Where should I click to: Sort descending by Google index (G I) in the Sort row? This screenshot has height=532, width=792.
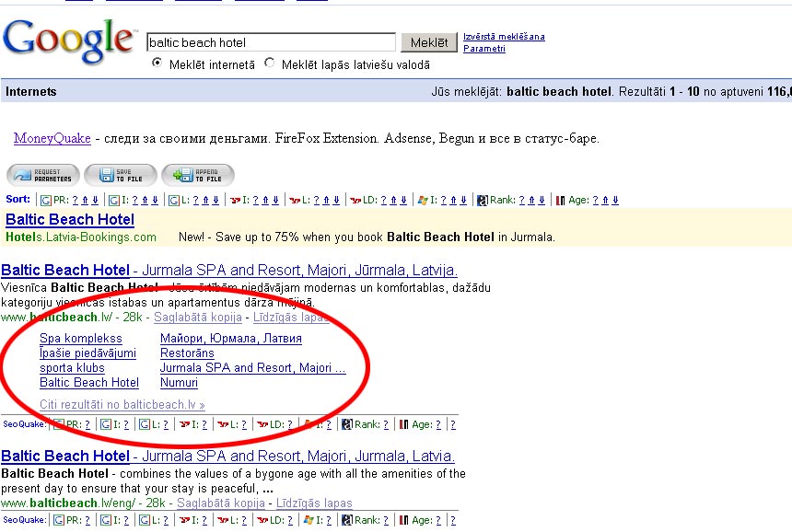(155, 201)
